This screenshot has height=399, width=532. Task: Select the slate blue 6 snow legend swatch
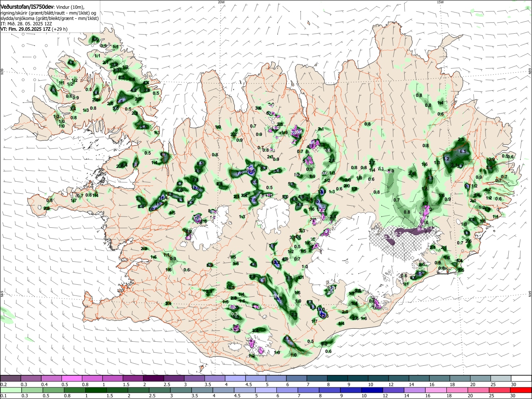coord(296,379)
